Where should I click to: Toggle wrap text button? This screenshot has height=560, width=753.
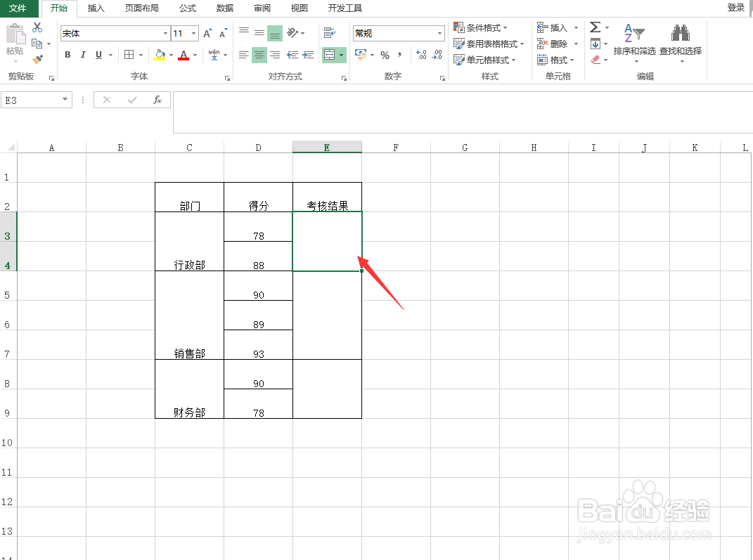pos(330,32)
